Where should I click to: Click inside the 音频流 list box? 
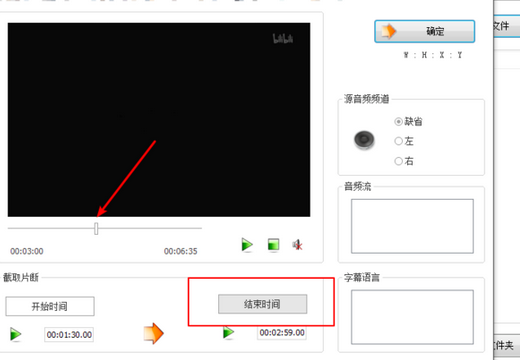tap(412, 226)
